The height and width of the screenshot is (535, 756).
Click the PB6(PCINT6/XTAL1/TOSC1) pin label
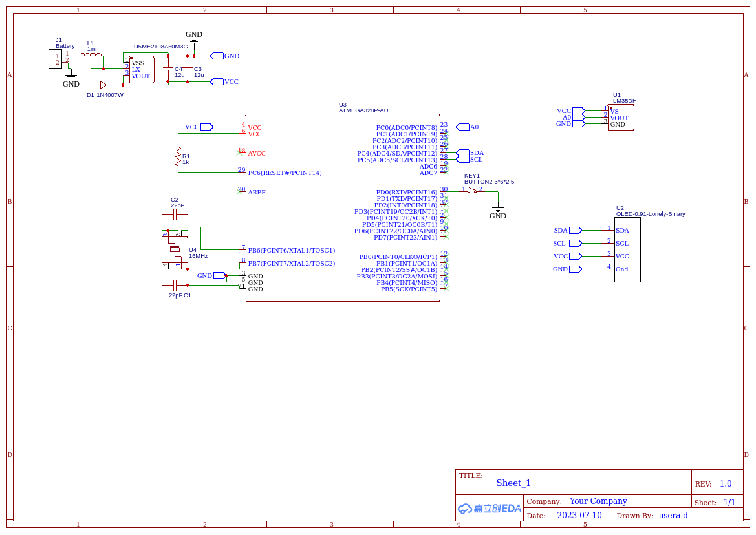pyautogui.click(x=292, y=251)
